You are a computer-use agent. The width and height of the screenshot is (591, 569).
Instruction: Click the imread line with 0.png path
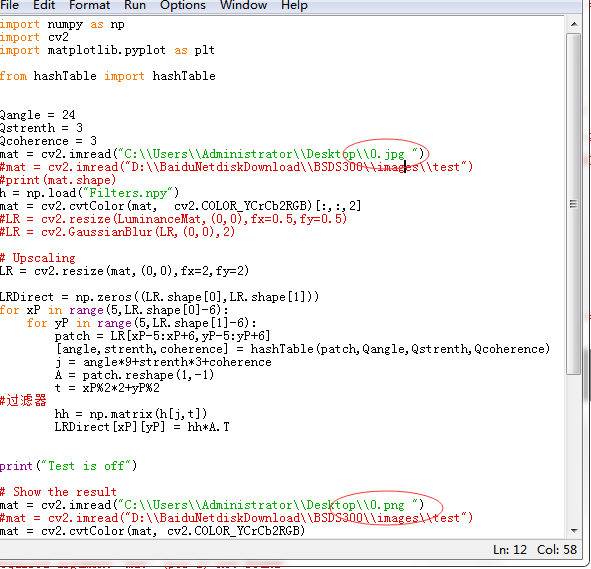[212, 505]
